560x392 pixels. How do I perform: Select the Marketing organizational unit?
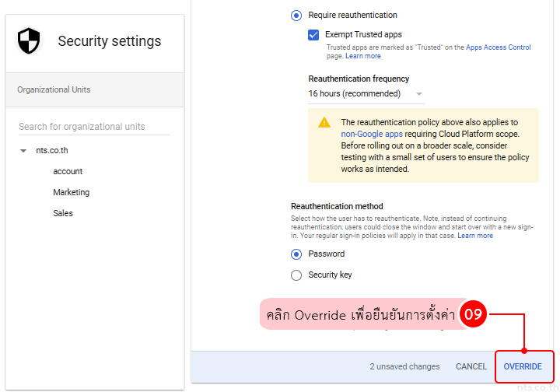[71, 192]
